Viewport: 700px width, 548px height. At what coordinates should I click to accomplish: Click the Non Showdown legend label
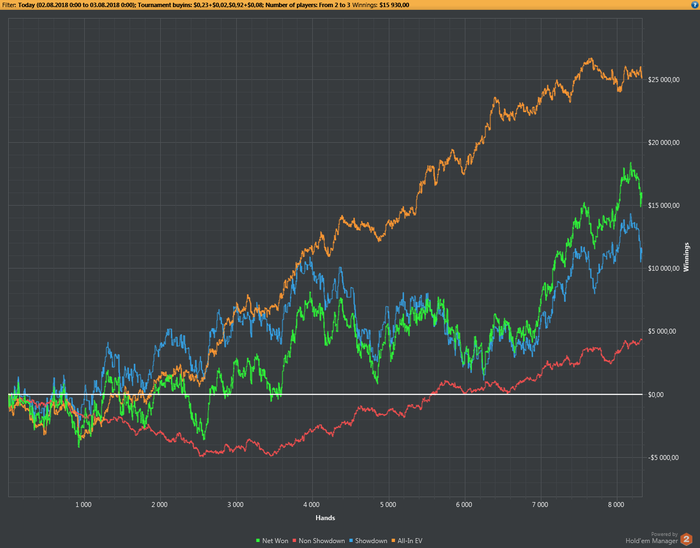tap(321, 541)
